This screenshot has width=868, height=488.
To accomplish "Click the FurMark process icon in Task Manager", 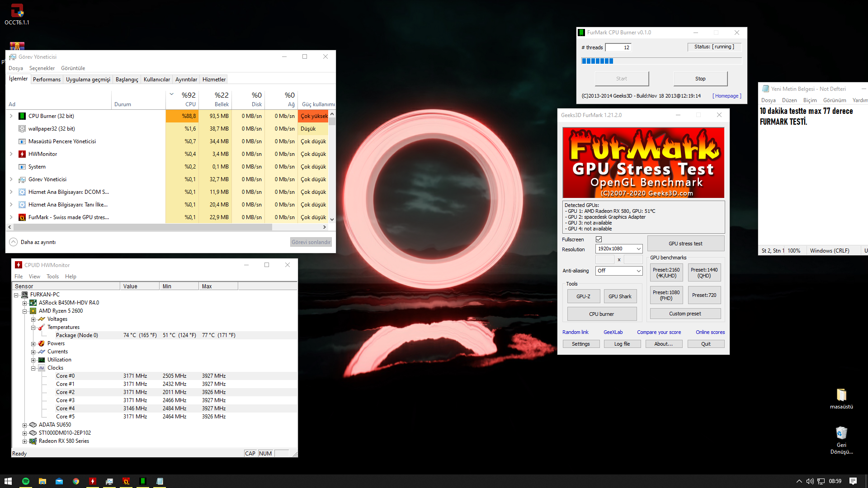I will 22,217.
